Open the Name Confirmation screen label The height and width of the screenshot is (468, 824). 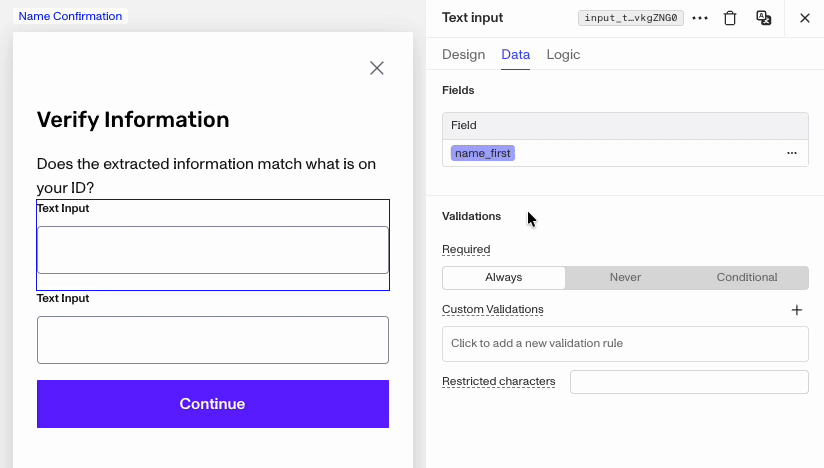70,16
